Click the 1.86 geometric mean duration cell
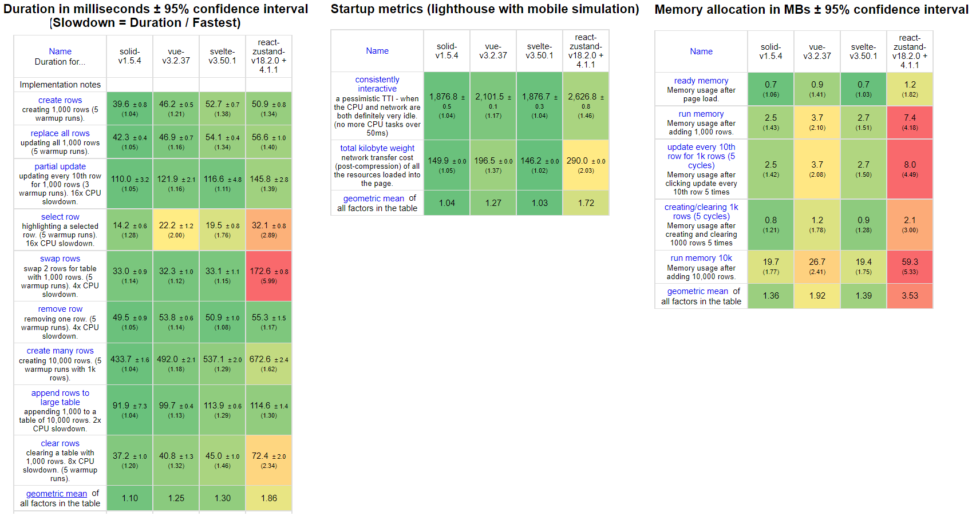This screenshot has width=980, height=524. click(x=269, y=498)
